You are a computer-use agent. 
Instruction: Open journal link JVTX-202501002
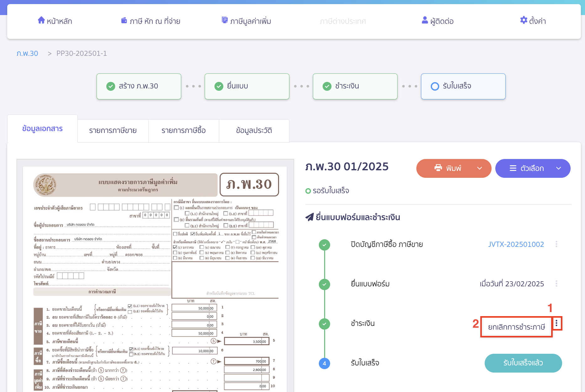pyautogui.click(x=516, y=244)
